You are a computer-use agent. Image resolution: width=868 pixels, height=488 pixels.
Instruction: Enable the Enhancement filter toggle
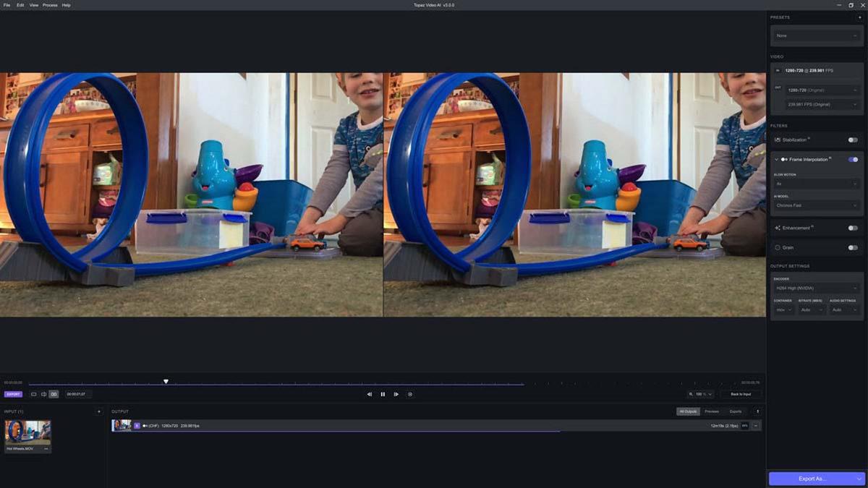852,228
